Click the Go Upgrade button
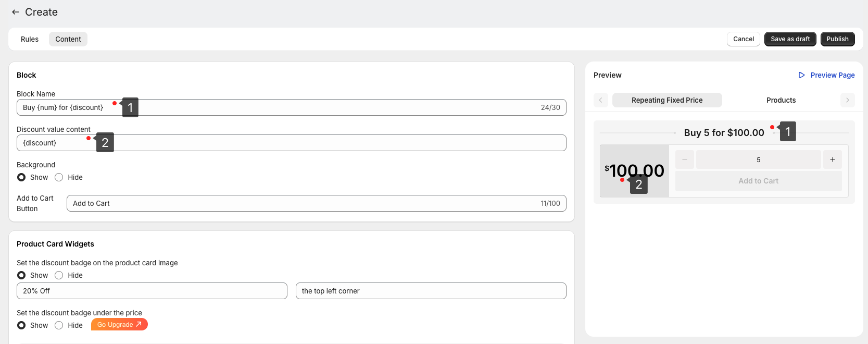The image size is (868, 344). point(119,325)
